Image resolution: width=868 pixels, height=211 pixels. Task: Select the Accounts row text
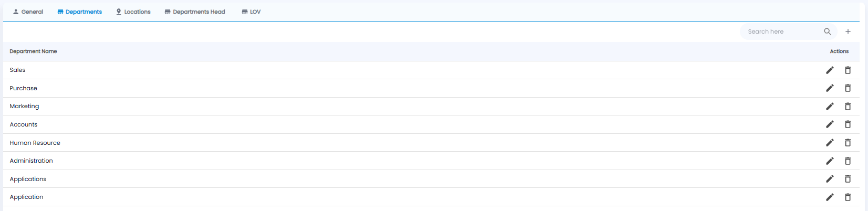pyautogui.click(x=24, y=124)
